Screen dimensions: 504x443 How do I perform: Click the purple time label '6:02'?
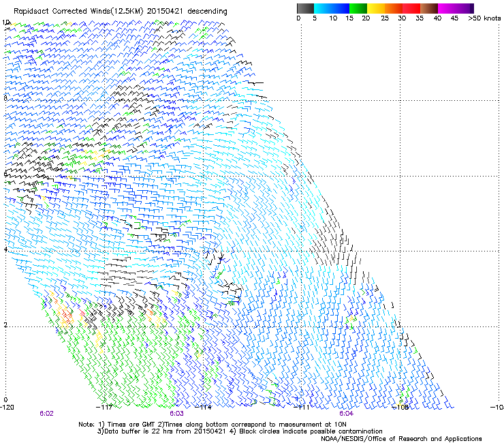(x=46, y=414)
